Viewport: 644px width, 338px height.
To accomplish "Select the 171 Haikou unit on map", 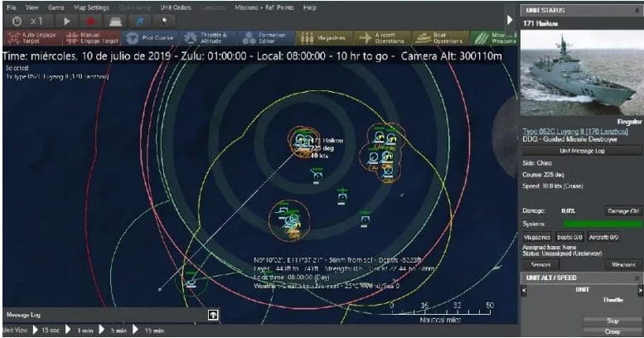I will pos(303,142).
